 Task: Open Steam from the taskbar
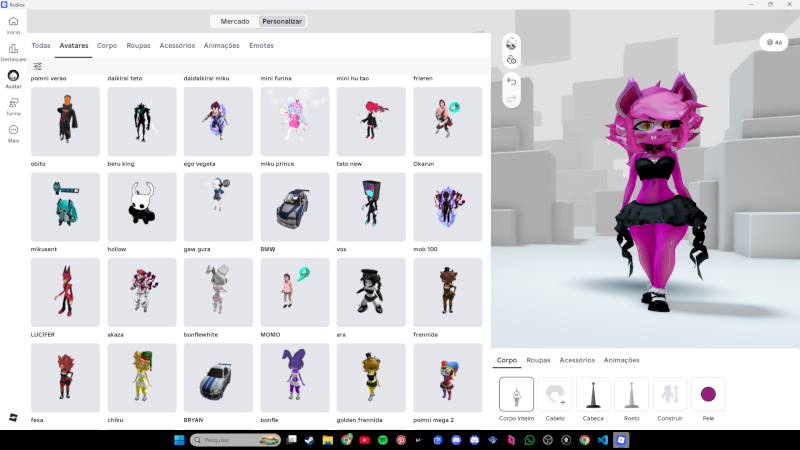[309, 440]
